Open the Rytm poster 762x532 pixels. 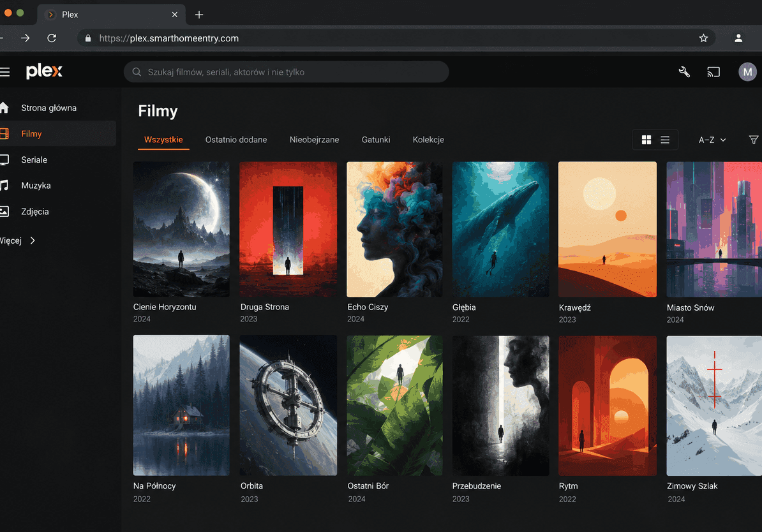click(608, 406)
